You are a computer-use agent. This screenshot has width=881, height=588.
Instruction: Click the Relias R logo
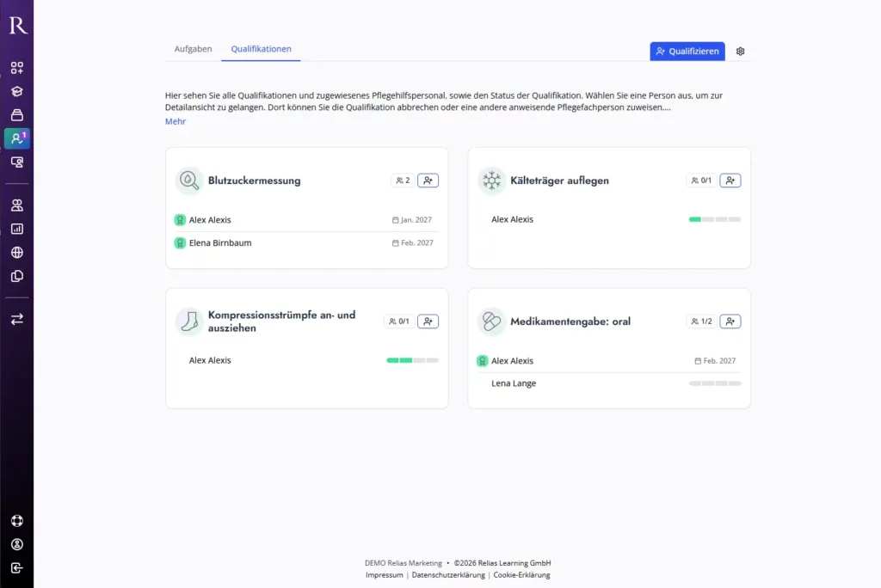(x=17, y=25)
